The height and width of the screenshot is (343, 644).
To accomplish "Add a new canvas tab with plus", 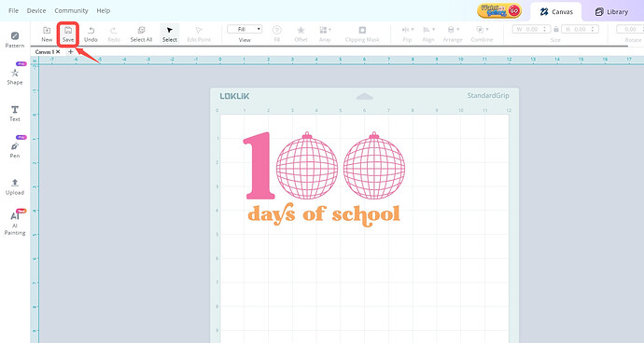I will (71, 51).
